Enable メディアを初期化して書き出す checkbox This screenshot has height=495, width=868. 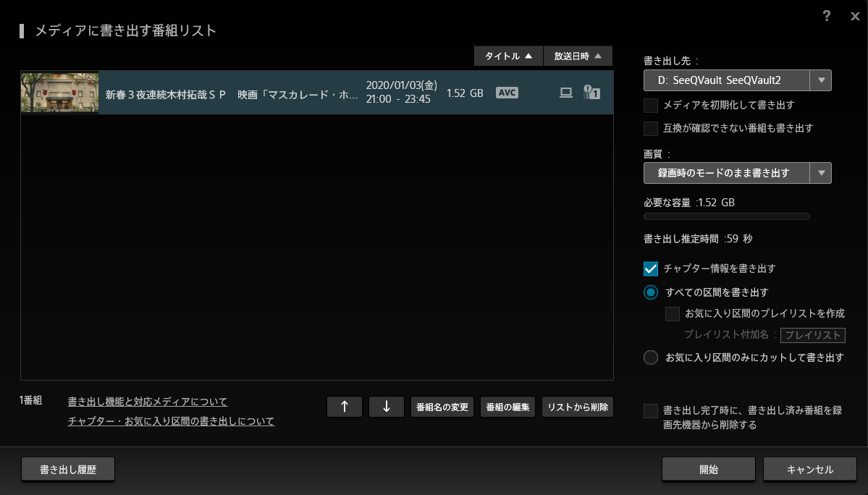[651, 106]
